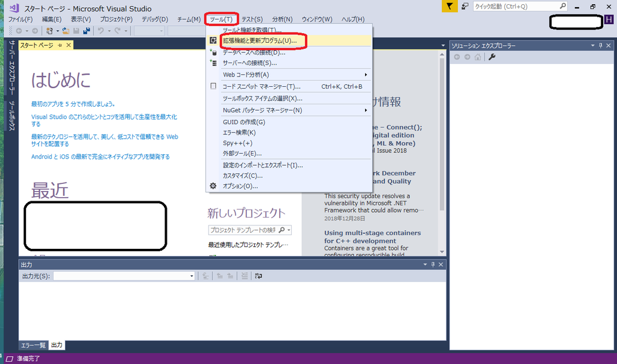Click プロジェクト テンプレートの検索 input field
The height and width of the screenshot is (364, 617).
pos(243,230)
